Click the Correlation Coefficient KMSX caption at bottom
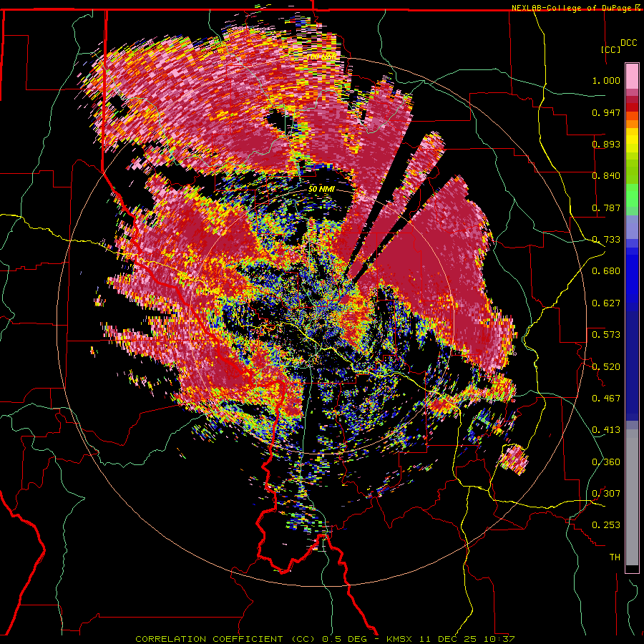This screenshot has width=644, height=644. [x=325, y=639]
